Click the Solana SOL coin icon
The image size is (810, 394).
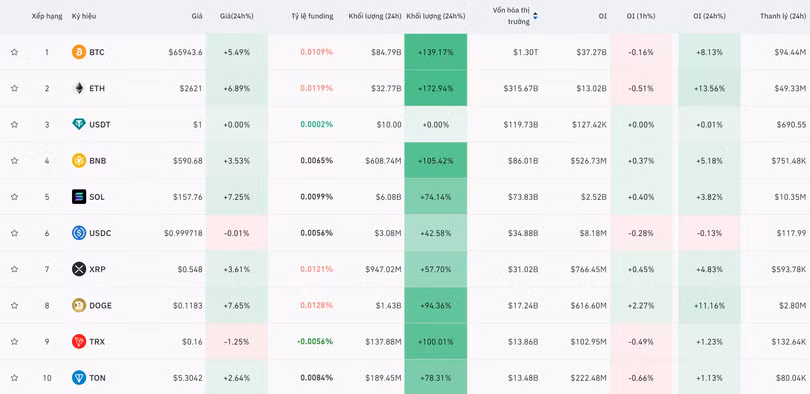[x=79, y=197]
